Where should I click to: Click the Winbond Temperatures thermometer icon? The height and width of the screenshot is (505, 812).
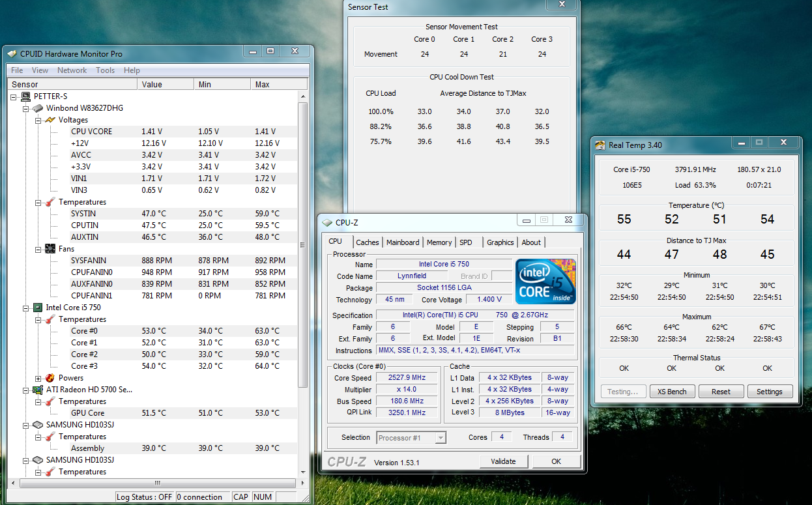(x=50, y=202)
